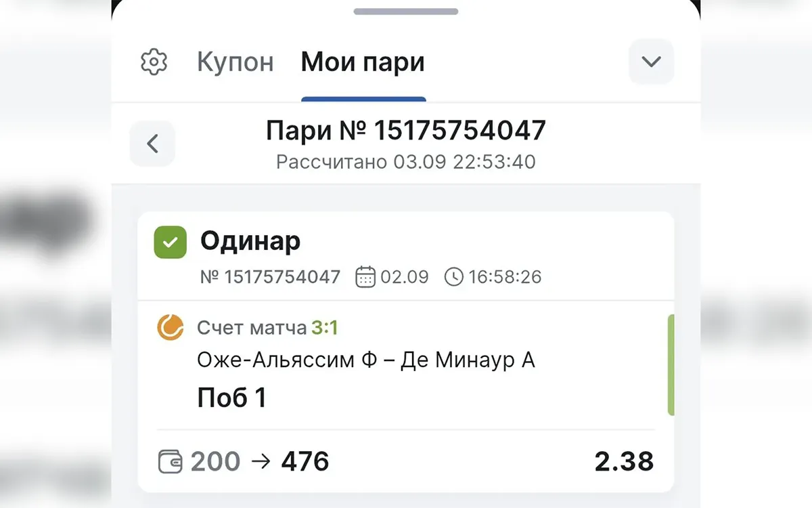The image size is (812, 508).
Task: Click the green settled-bet indicator bar
Action: (671, 362)
